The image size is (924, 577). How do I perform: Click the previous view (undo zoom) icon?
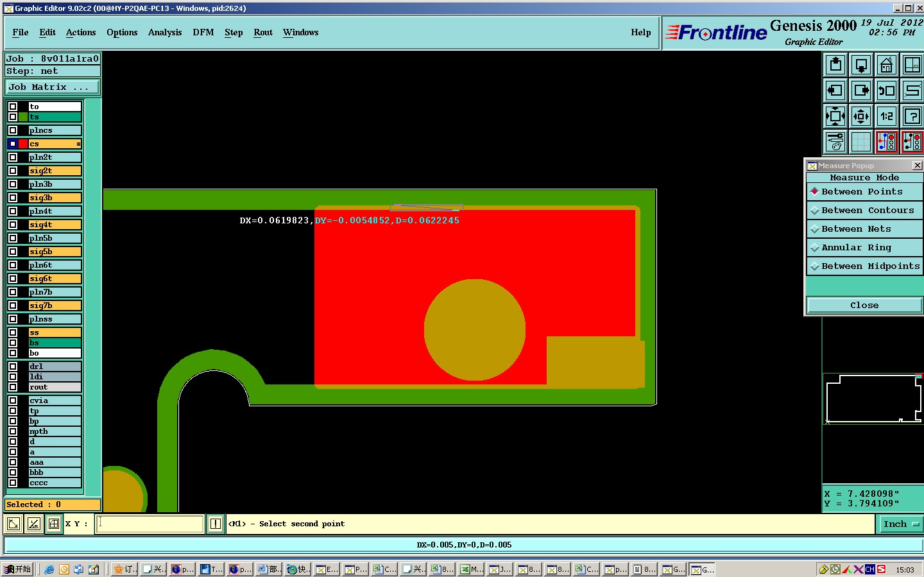click(x=887, y=90)
